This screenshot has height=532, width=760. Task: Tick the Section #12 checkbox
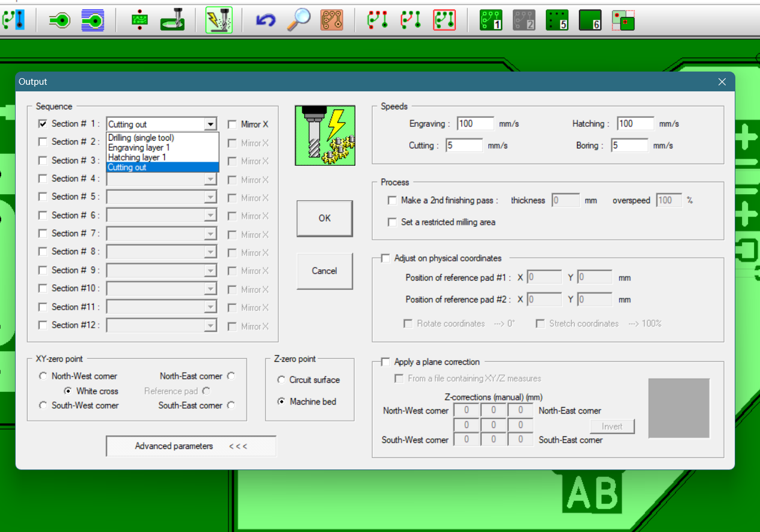point(43,325)
